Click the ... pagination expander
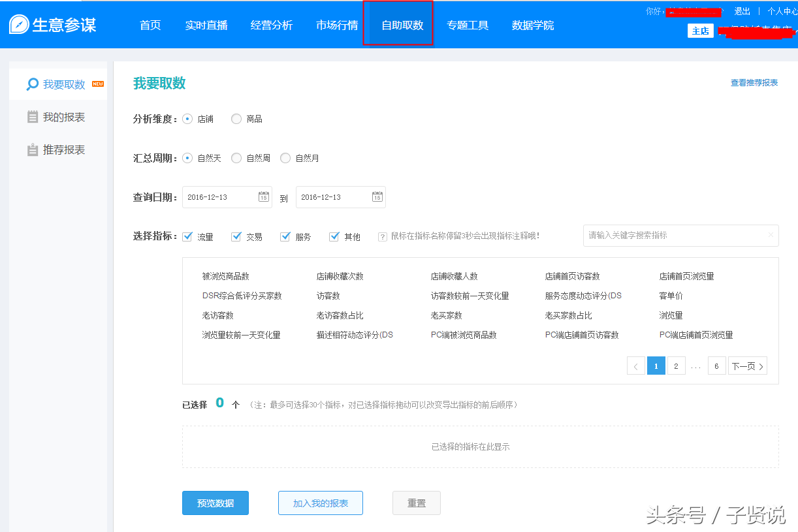Viewport: 798px width, 532px height. point(696,366)
